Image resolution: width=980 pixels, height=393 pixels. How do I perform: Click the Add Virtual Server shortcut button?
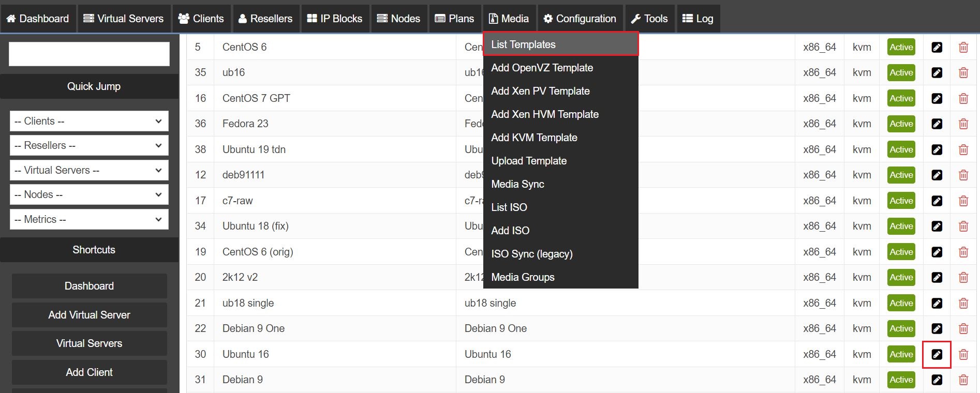(89, 315)
